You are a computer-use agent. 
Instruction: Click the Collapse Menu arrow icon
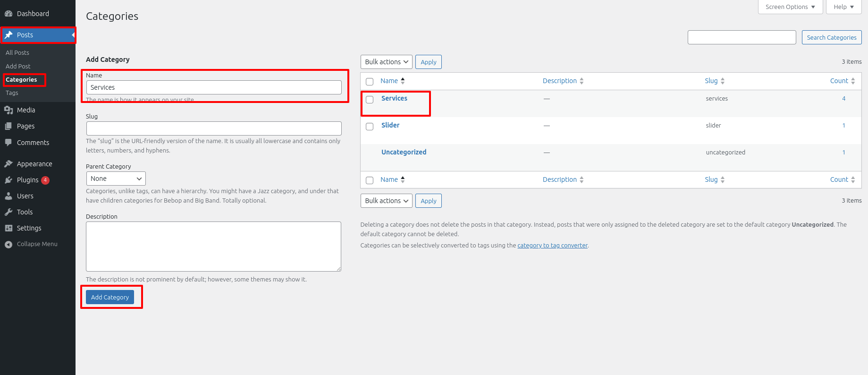click(x=8, y=244)
